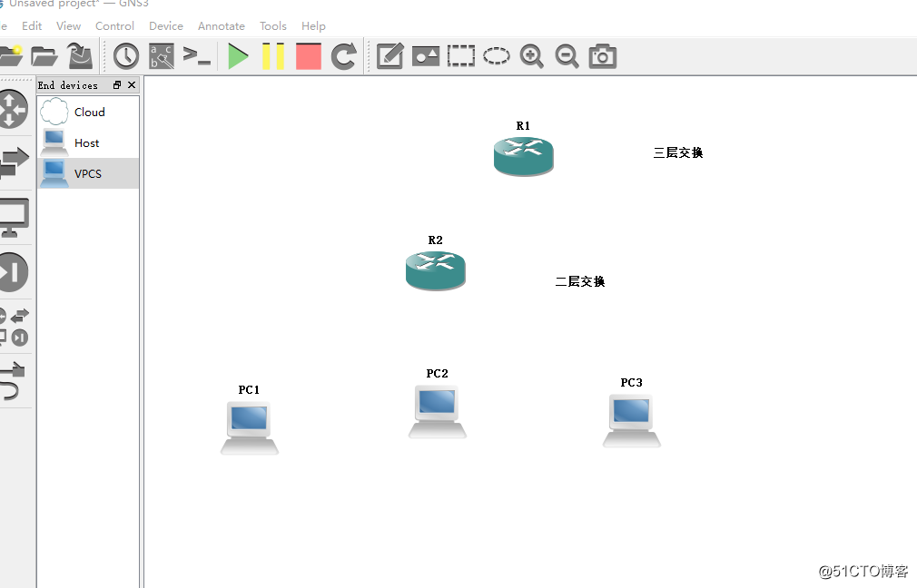This screenshot has width=917, height=588.
Task: Suspend all devices with yellow pause button
Action: tap(273, 56)
